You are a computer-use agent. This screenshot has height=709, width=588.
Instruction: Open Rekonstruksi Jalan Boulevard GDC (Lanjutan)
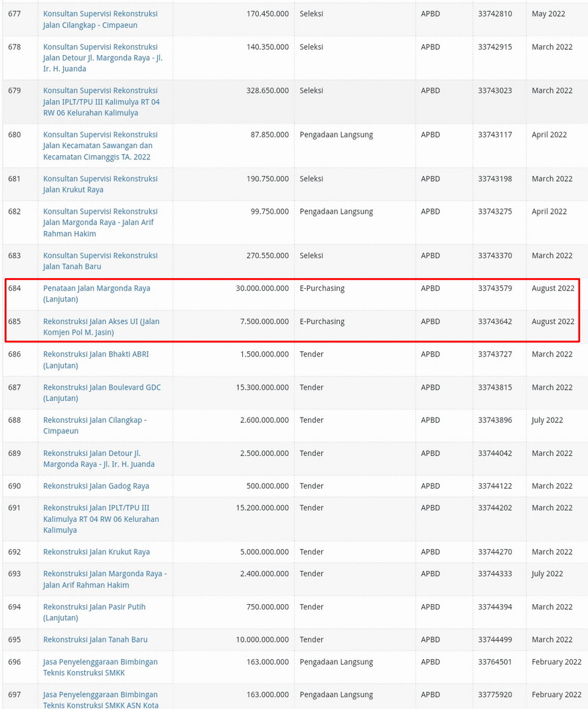[102, 388]
